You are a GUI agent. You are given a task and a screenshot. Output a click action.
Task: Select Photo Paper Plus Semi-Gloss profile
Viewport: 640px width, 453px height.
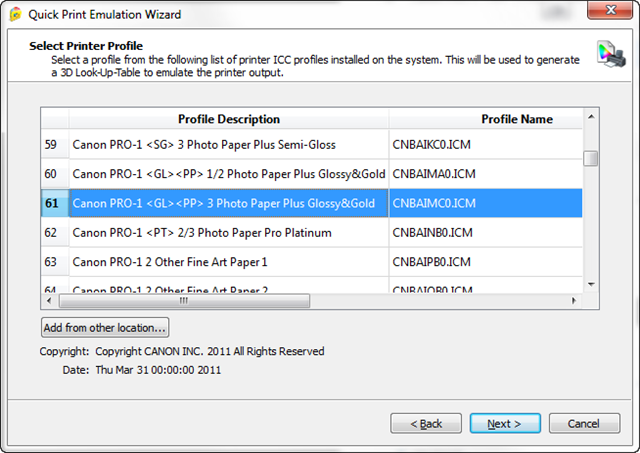pos(229,144)
